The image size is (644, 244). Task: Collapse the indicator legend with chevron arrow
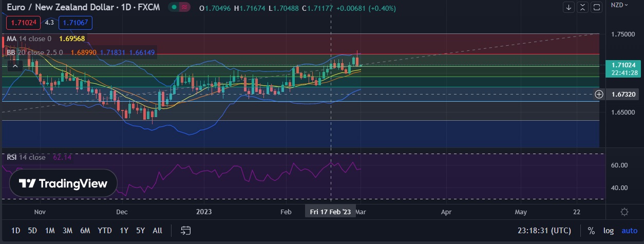coord(15,65)
